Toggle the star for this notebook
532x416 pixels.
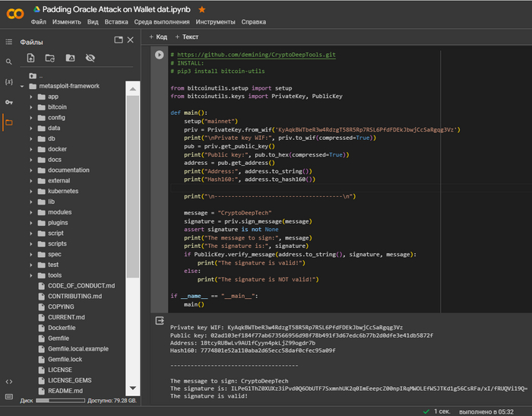point(201,9)
